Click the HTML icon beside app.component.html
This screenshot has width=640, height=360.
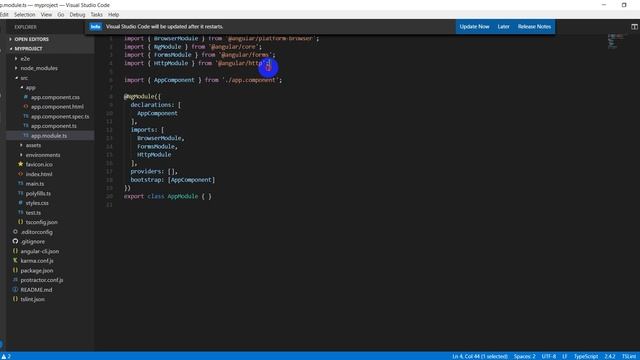(x=26, y=107)
